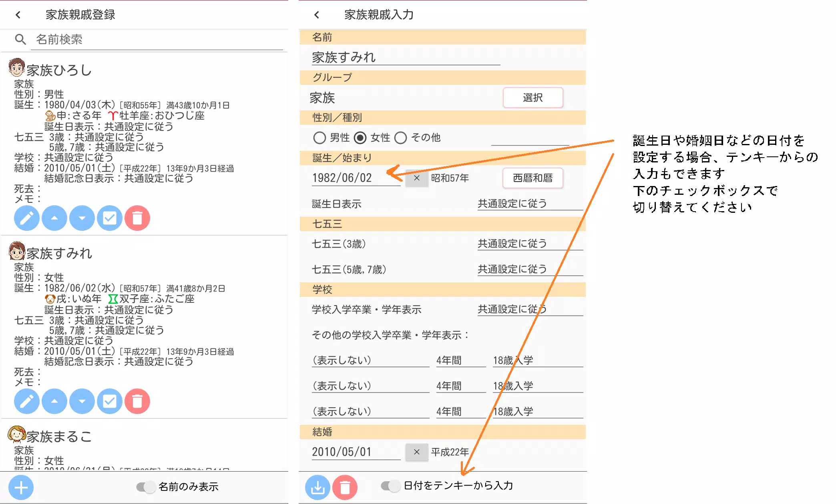836x504 pixels.
Task: Open the 七五三(3歳) dropdown
Action: [x=530, y=244]
